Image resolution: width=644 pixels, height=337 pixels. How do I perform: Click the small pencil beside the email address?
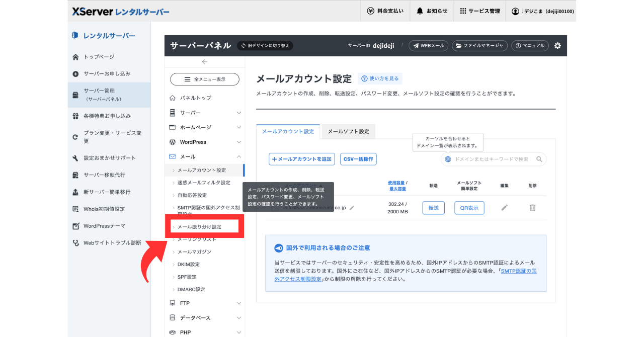pos(352,208)
